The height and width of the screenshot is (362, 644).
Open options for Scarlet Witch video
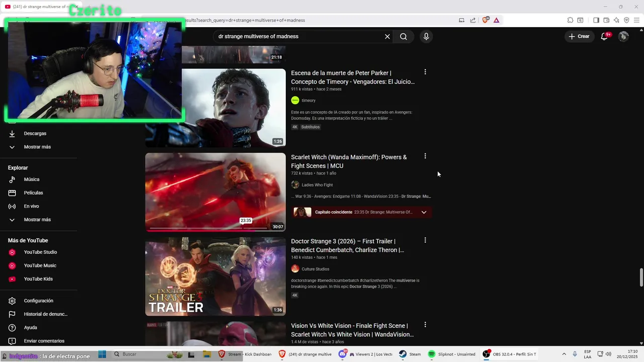425,156
